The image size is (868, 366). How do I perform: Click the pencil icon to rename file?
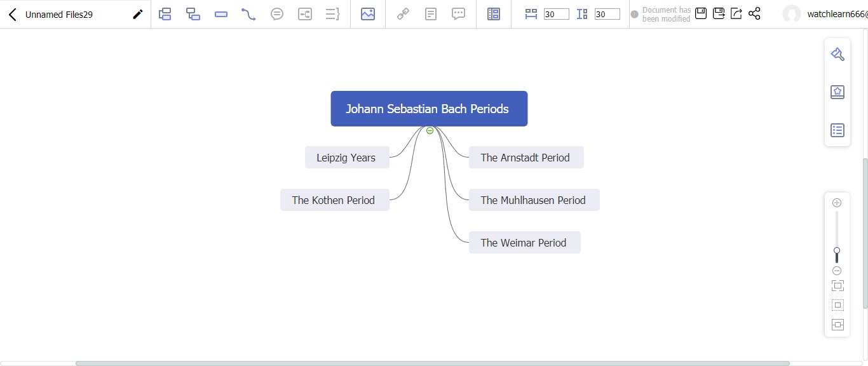[x=137, y=14]
